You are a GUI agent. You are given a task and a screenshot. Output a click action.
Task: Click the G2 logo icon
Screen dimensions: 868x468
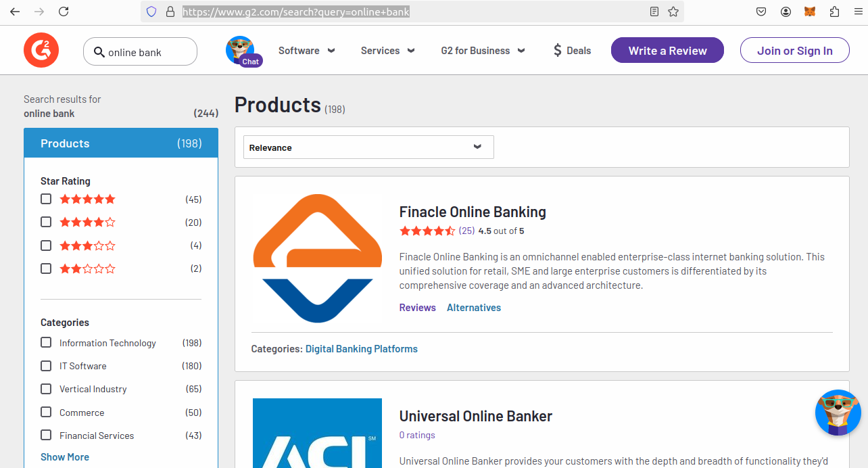click(x=41, y=51)
